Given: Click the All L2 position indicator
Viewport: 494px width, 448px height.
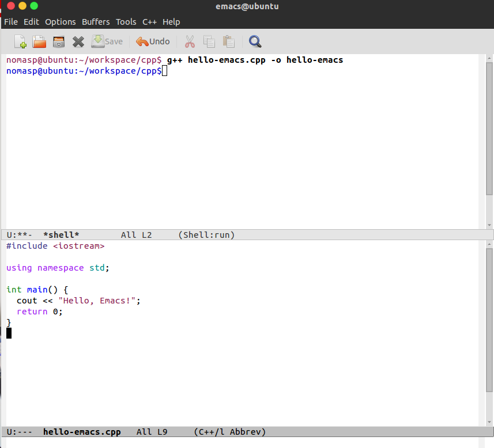Looking at the screenshot, I should coord(137,235).
